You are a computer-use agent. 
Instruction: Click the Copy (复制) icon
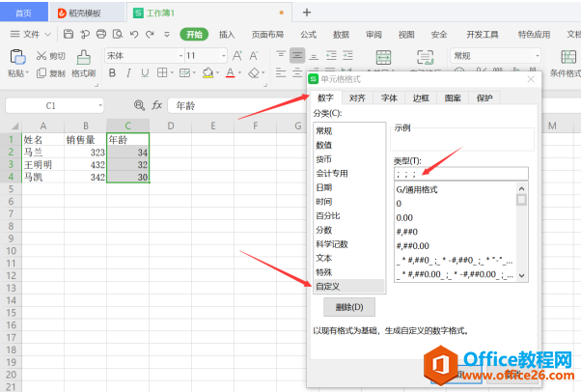pos(42,73)
